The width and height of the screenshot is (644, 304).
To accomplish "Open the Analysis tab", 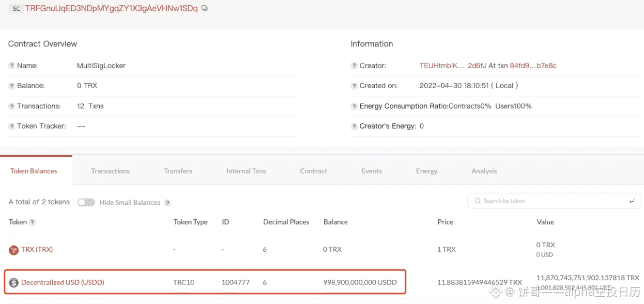I will [484, 171].
